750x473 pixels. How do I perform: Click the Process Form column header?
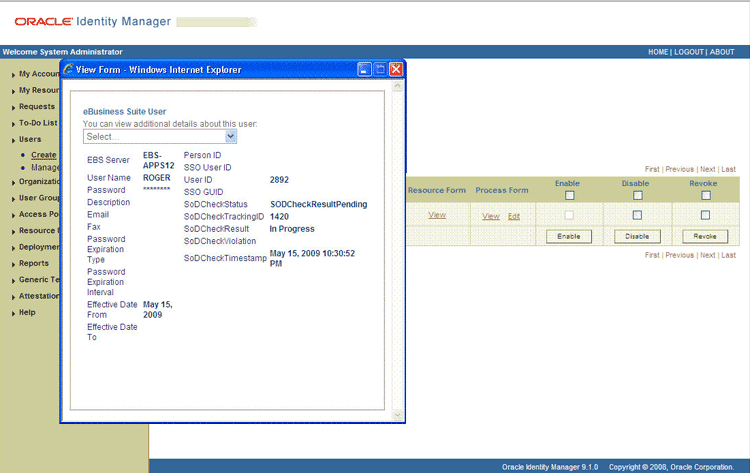[x=502, y=190]
